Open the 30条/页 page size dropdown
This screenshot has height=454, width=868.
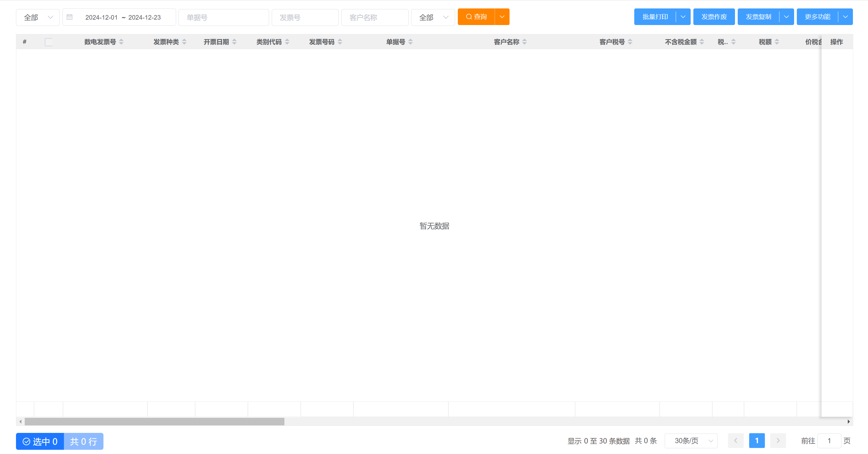tap(691, 440)
